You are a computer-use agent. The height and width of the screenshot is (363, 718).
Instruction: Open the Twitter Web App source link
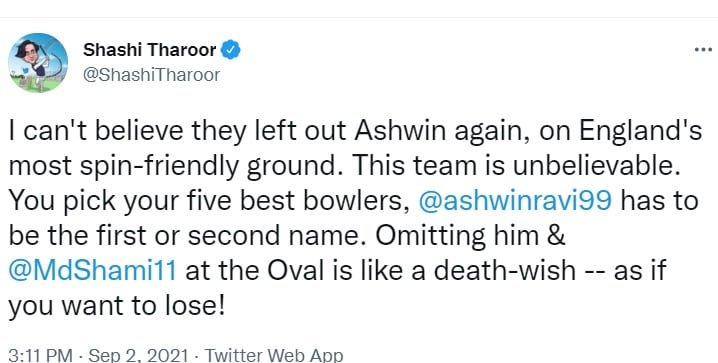[273, 355]
